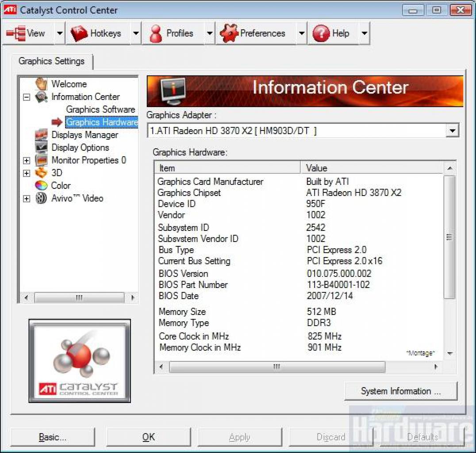Click the Preferences gear icon
Viewport: 476px width, 453px height.
(229, 33)
